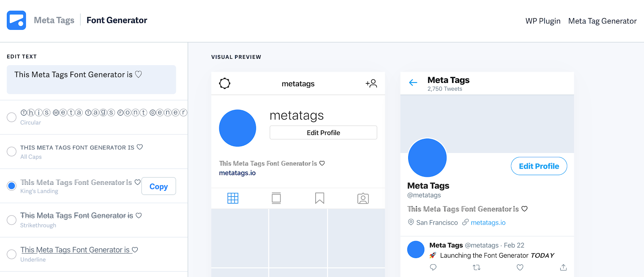Open Instagram settings gear icon in preview

(x=225, y=83)
